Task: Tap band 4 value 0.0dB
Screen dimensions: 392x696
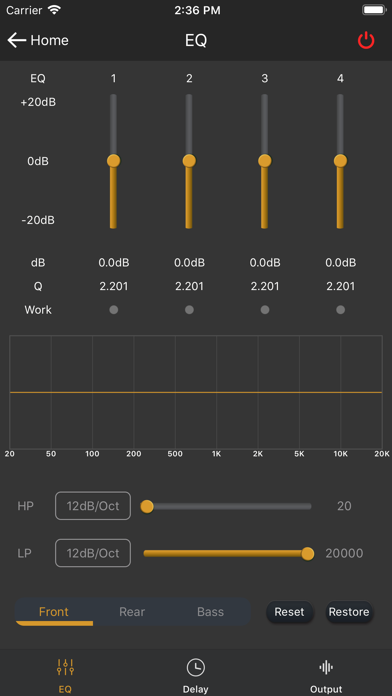Action: point(341,263)
